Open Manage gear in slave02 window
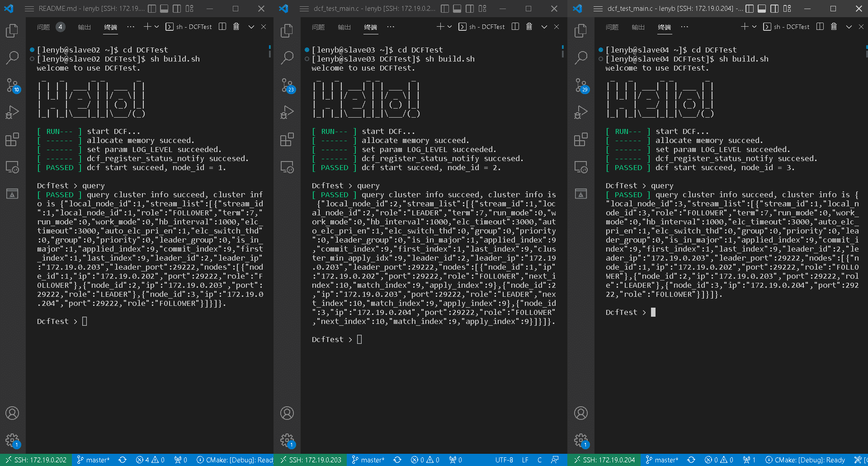 pos(12,440)
